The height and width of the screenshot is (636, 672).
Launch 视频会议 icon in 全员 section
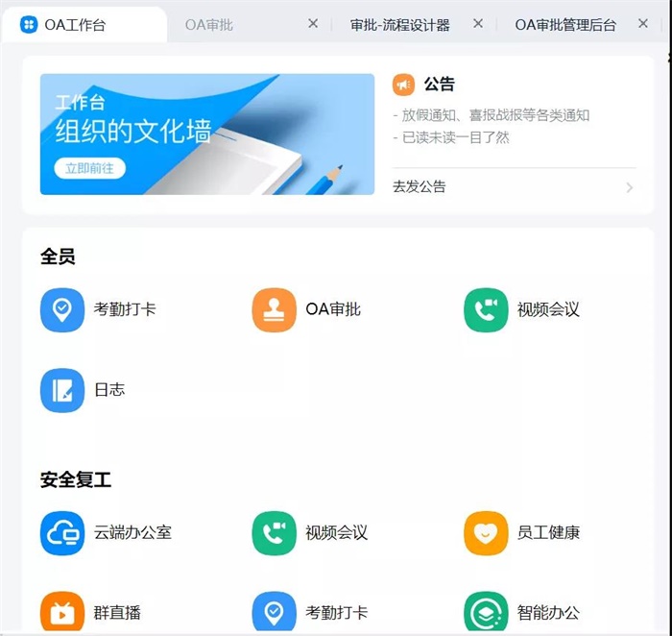[x=486, y=310]
